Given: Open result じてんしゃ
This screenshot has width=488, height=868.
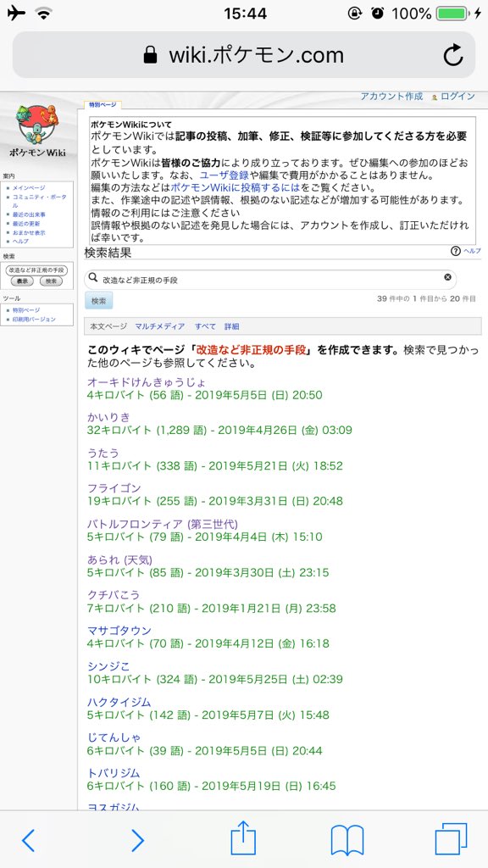Looking at the screenshot, I should [x=114, y=737].
